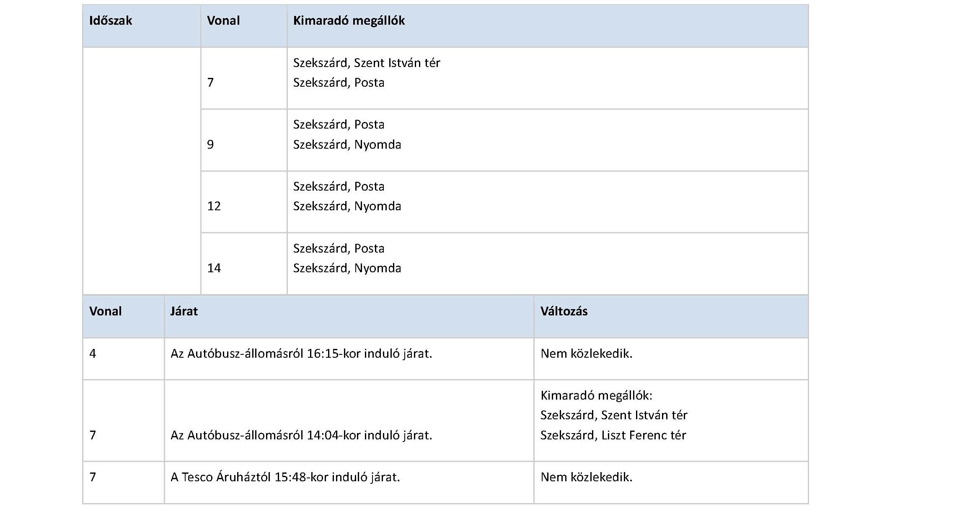This screenshot has width=980, height=506.
Task: Click Szekszárd, Nyomda under line 9
Action: click(347, 145)
